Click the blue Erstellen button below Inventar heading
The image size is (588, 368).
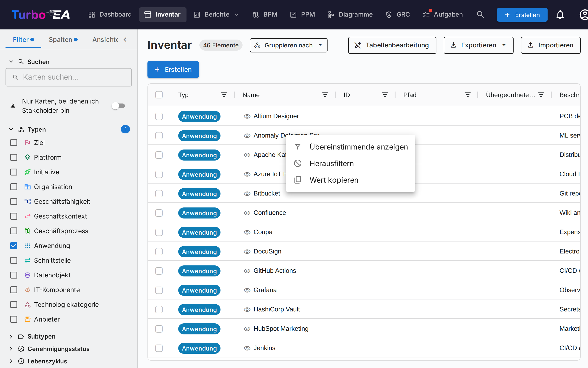173,69
